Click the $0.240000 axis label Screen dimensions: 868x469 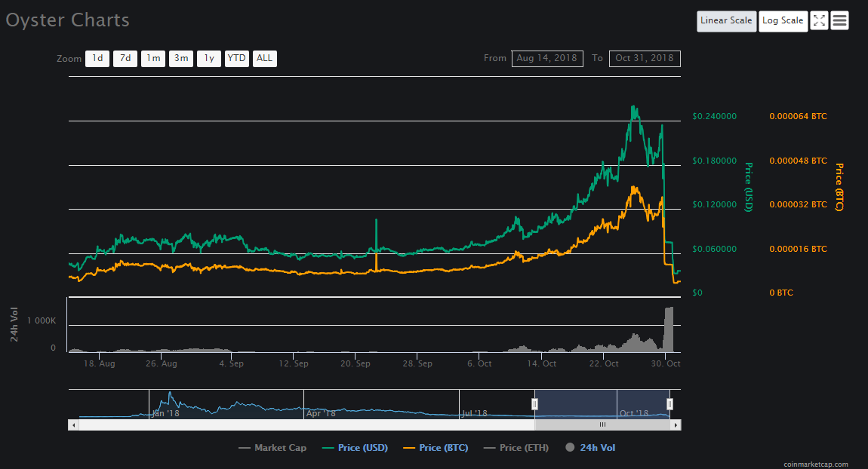(x=714, y=116)
